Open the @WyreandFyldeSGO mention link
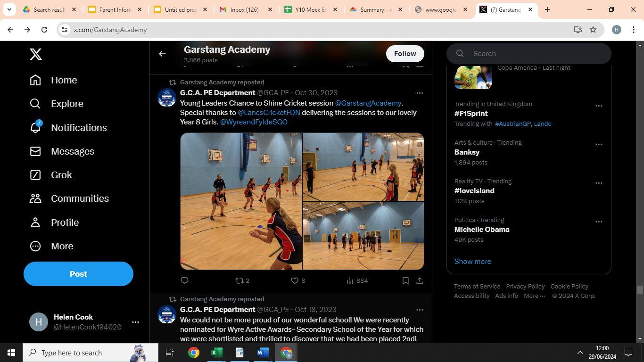 pos(254,122)
